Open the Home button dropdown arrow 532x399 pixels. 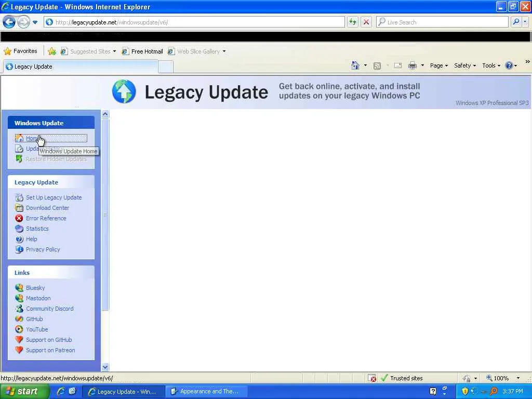(x=365, y=65)
